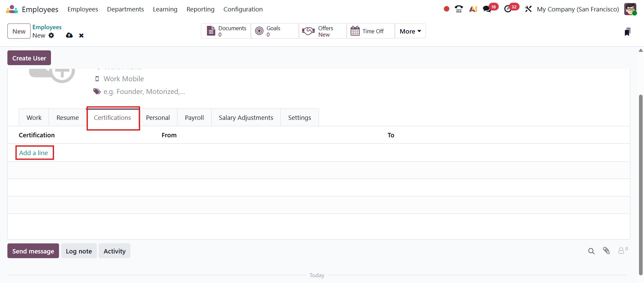Open the VoIP phone icon
The image size is (644, 283).
click(459, 9)
